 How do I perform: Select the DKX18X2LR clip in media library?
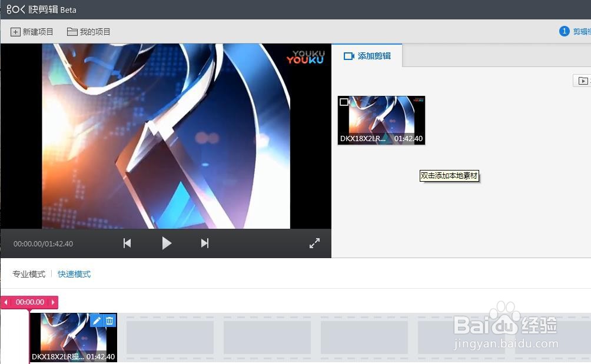(381, 120)
